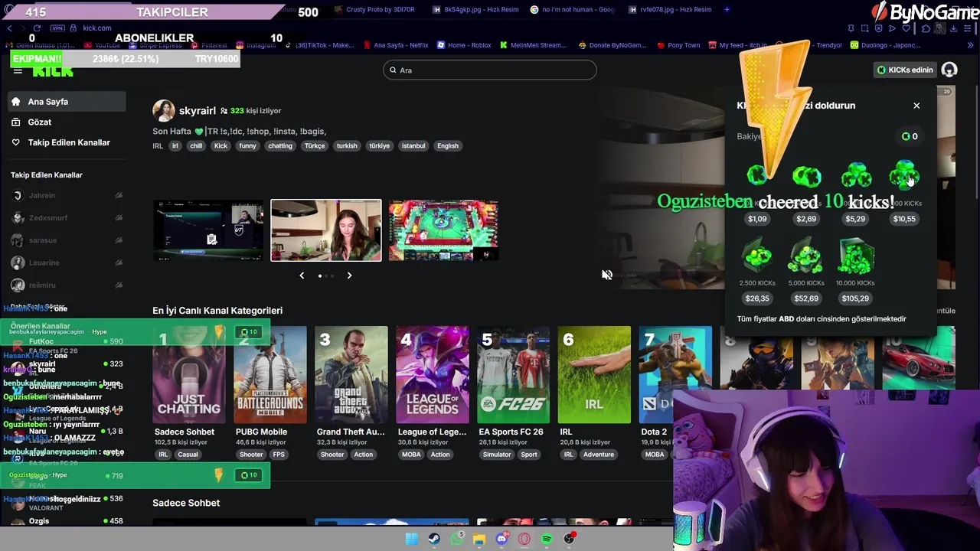
Task: Click the Shooter tag under PUBG Mobile
Action: point(251,455)
